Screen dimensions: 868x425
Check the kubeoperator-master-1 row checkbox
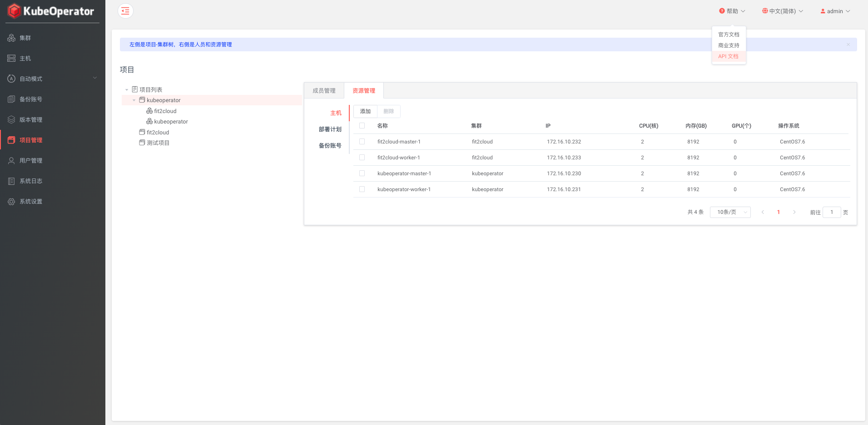pos(362,173)
